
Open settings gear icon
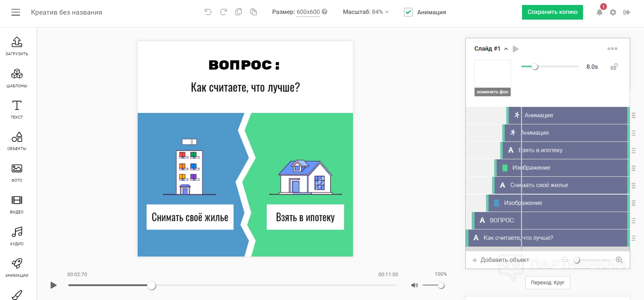click(x=613, y=12)
